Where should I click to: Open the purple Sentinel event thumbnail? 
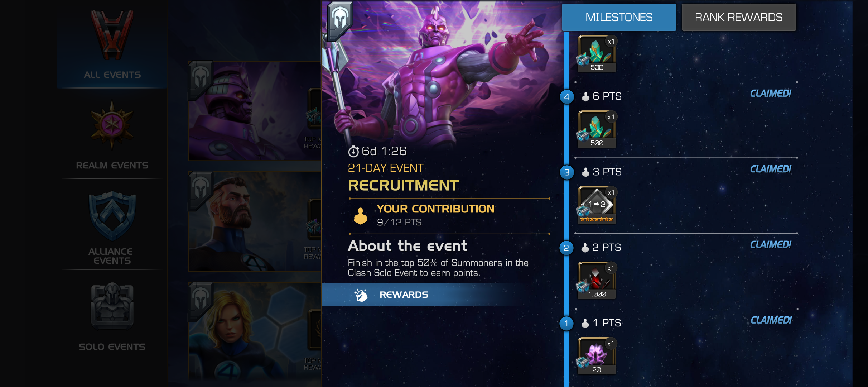255,111
